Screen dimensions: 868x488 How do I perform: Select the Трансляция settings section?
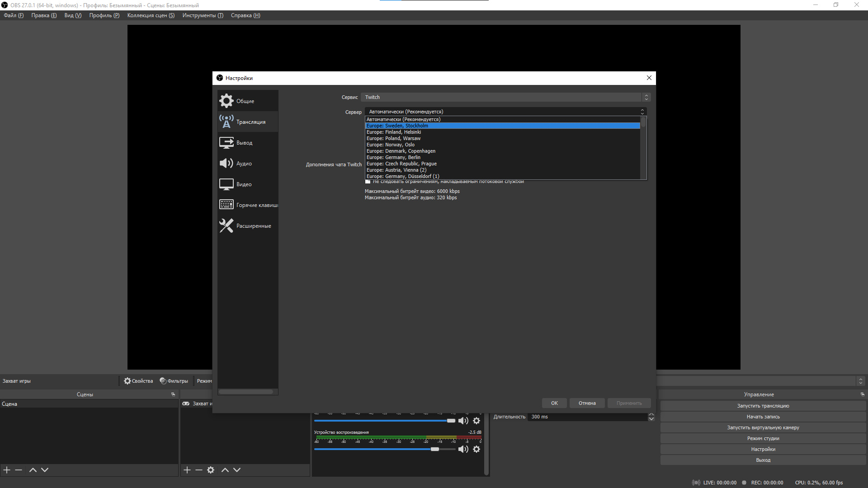click(x=248, y=122)
